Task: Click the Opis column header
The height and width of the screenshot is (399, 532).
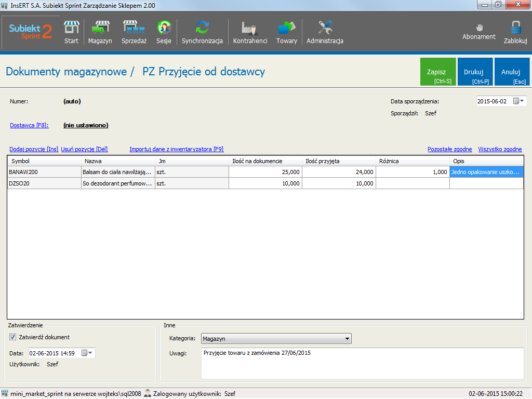Action: (x=486, y=161)
